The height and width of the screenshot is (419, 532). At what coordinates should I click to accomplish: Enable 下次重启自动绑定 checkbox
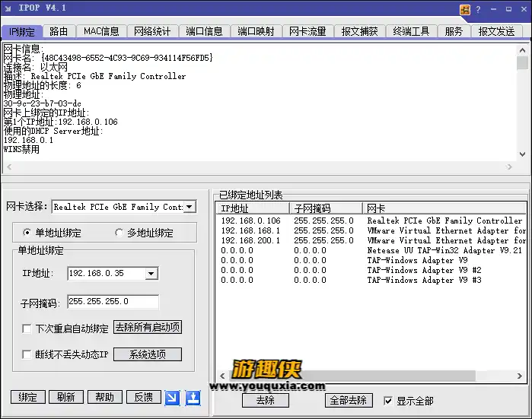point(27,329)
